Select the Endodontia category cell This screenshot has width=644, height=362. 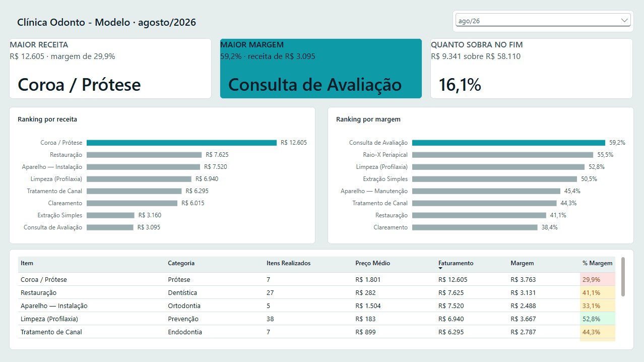pyautogui.click(x=185, y=332)
